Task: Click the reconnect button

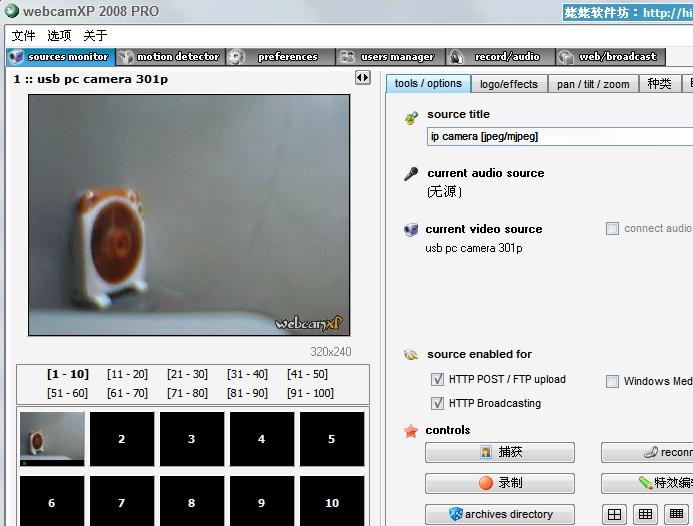Action: (x=647, y=452)
